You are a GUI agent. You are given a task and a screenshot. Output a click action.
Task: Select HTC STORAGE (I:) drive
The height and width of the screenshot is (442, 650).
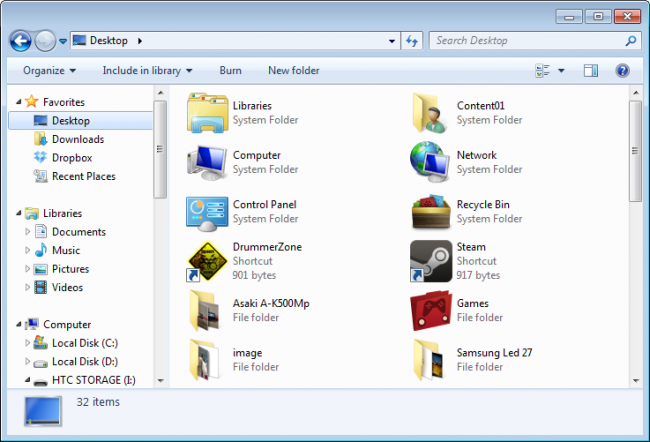pos(94,380)
